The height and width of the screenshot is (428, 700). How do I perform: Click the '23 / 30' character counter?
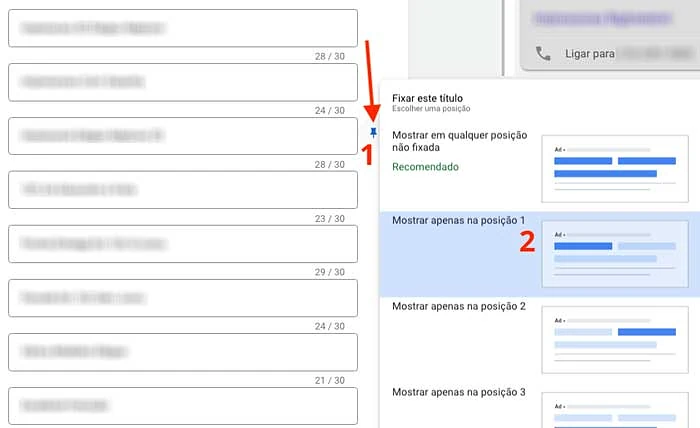(x=329, y=219)
